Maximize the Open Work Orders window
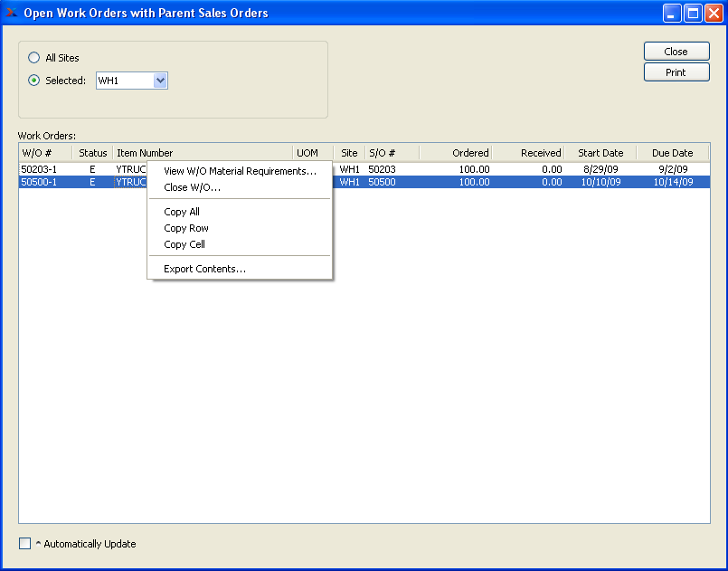Image resolution: width=728 pixels, height=571 pixels. click(693, 13)
